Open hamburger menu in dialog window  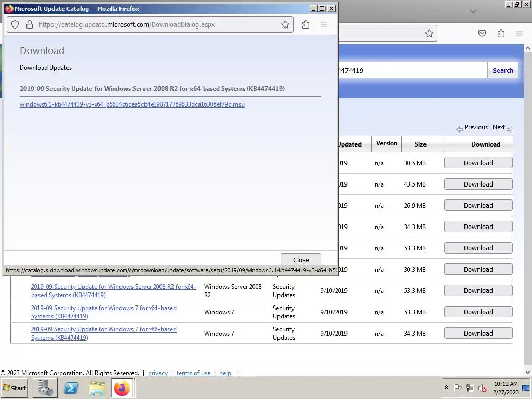(x=324, y=24)
